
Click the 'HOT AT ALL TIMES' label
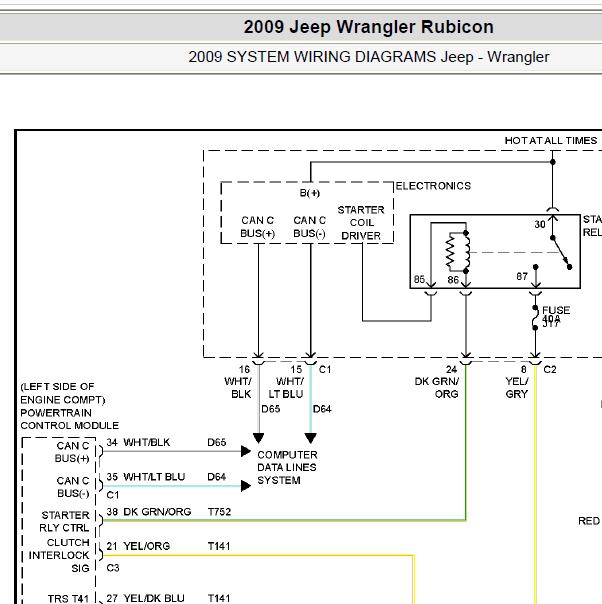[551, 141]
